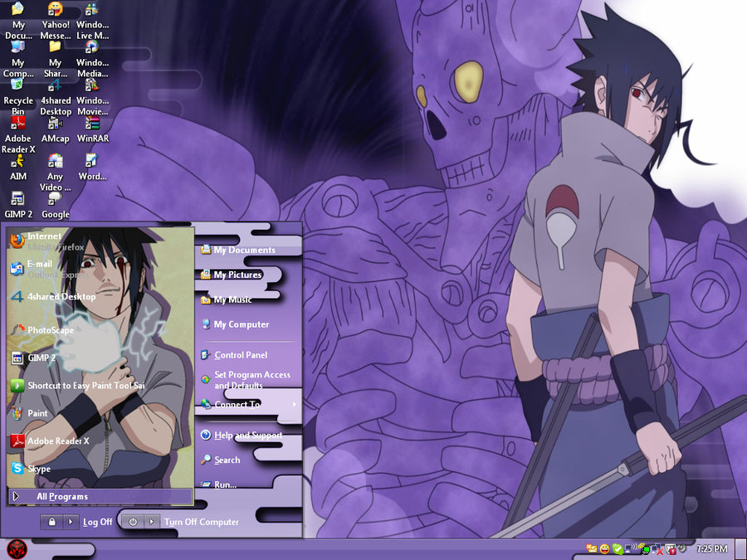Open the WinRAR desktop shortcut
This screenshot has width=747, height=560.
click(x=92, y=130)
